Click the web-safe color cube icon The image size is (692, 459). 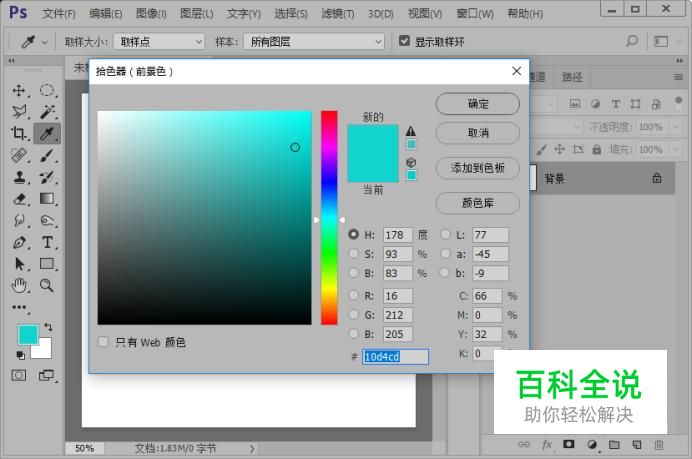pos(411,162)
